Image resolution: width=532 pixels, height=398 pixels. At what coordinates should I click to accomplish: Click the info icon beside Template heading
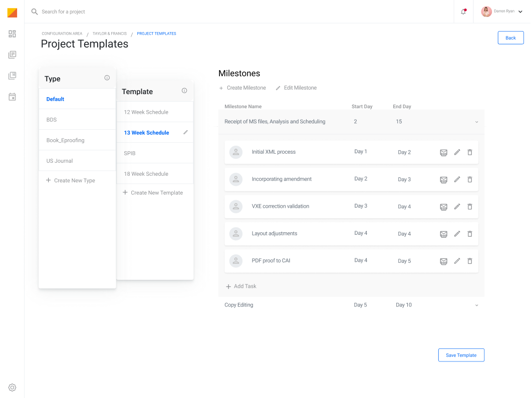tap(184, 91)
